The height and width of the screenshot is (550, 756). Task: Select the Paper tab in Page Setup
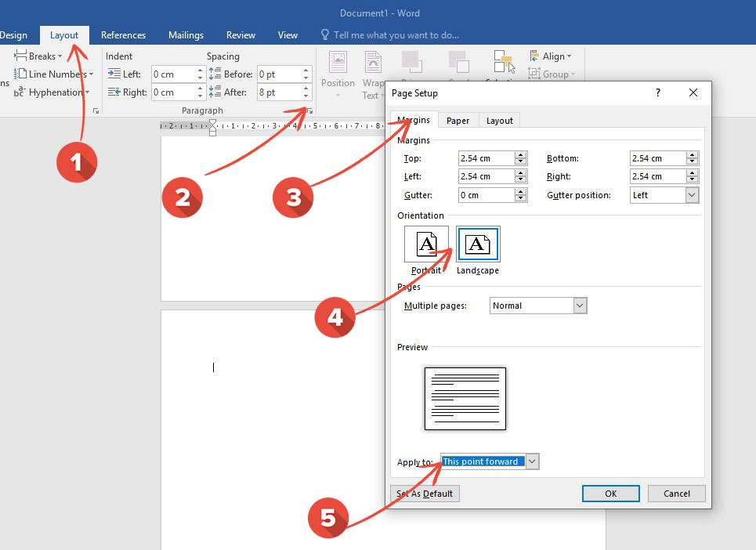[458, 121]
